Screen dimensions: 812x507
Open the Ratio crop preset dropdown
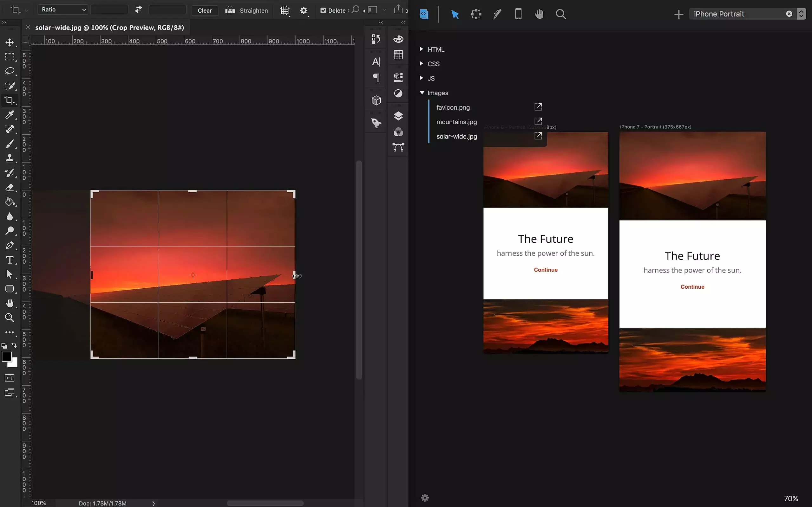[x=63, y=10]
